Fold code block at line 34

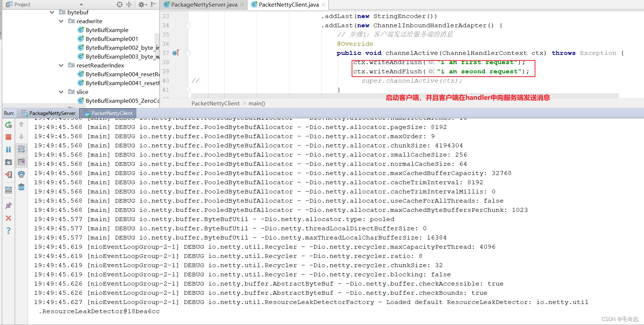click(x=188, y=25)
